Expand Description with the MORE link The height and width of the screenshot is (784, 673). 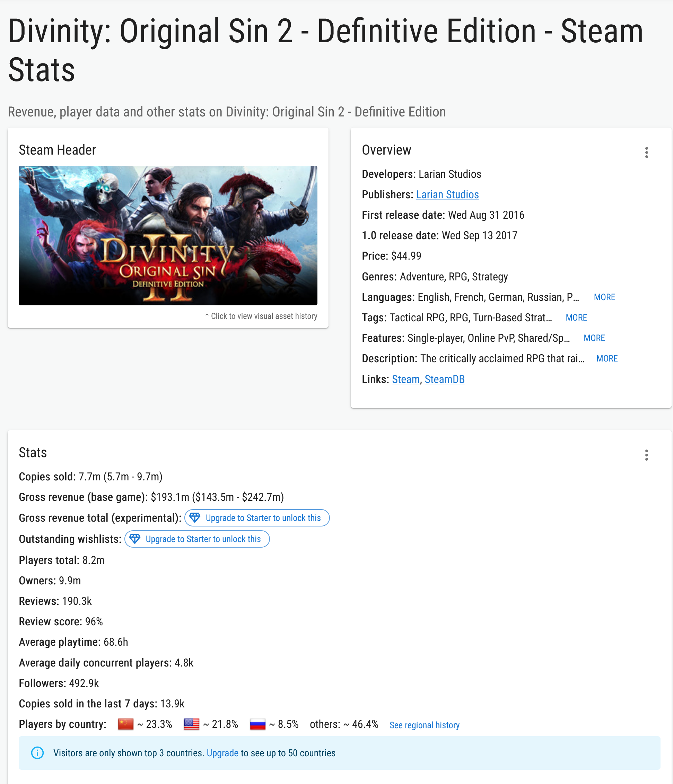click(x=607, y=359)
